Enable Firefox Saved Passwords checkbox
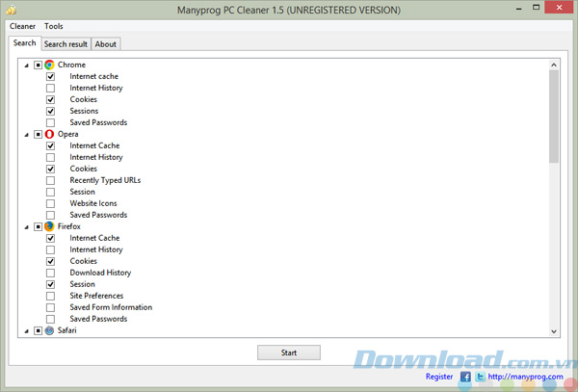Image resolution: width=578 pixels, height=392 pixels. click(x=50, y=319)
